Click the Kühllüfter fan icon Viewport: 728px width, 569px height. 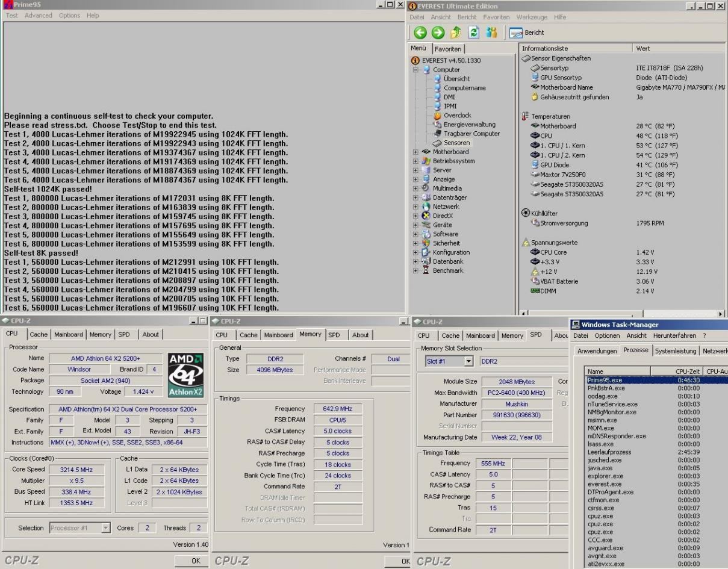click(525, 213)
